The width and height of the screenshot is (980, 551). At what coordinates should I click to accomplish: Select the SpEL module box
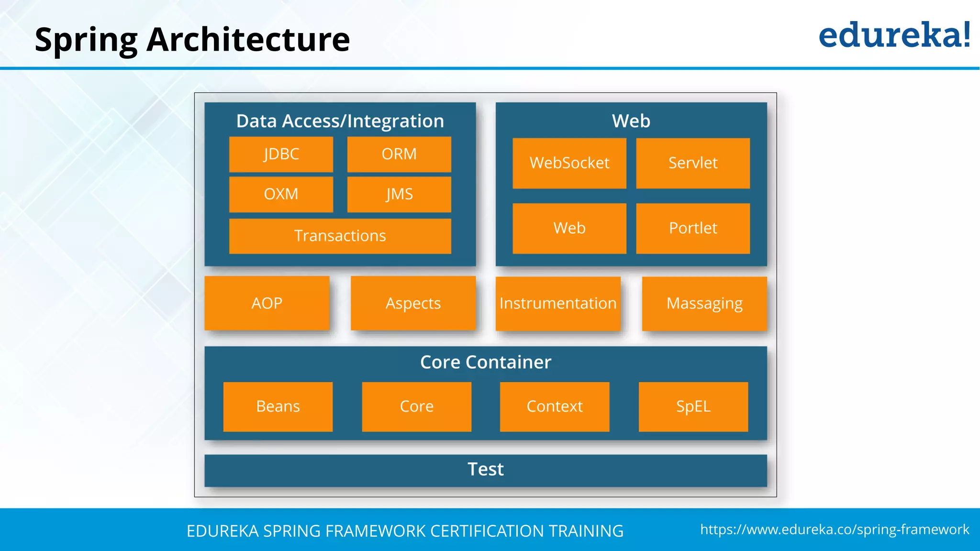click(693, 407)
